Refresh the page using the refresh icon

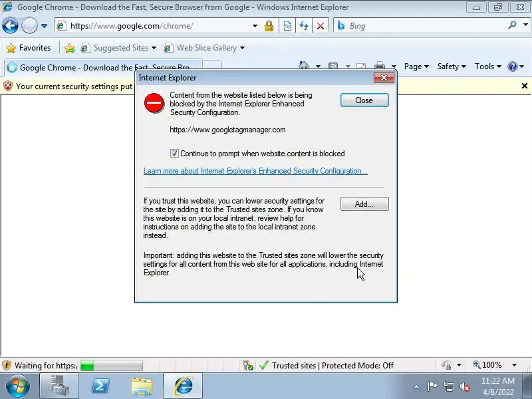pos(304,26)
